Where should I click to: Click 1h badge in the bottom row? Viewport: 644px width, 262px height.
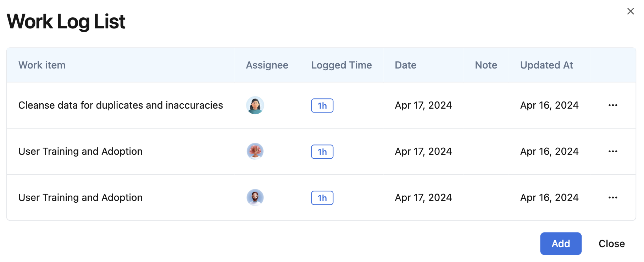pyautogui.click(x=322, y=198)
